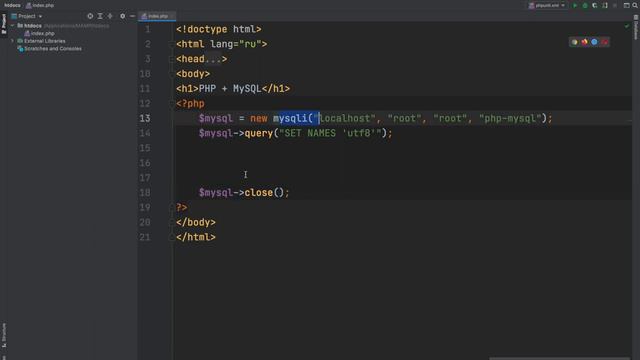Open the Database tool window on the right edge

[x=636, y=28]
